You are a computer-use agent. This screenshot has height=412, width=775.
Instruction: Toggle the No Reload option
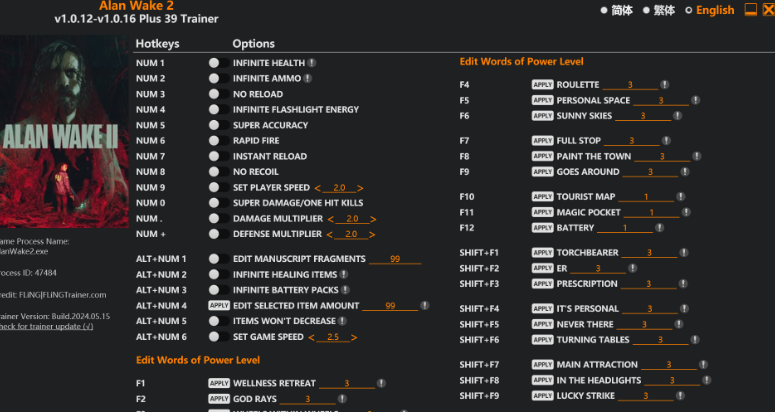214,94
